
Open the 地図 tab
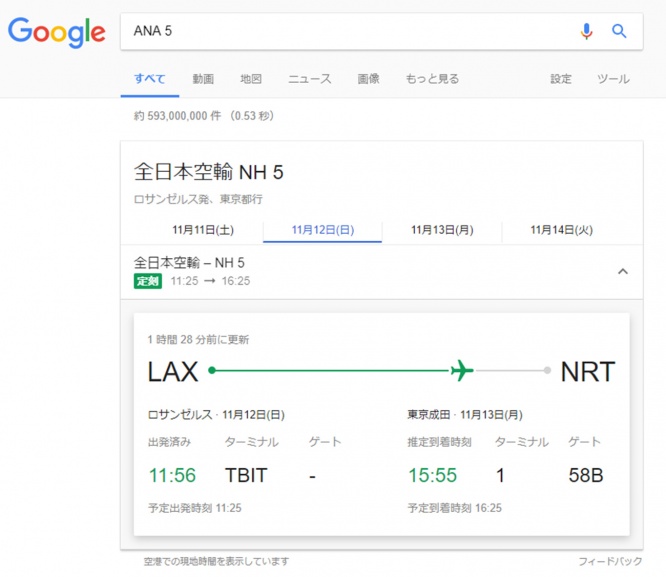(x=251, y=79)
